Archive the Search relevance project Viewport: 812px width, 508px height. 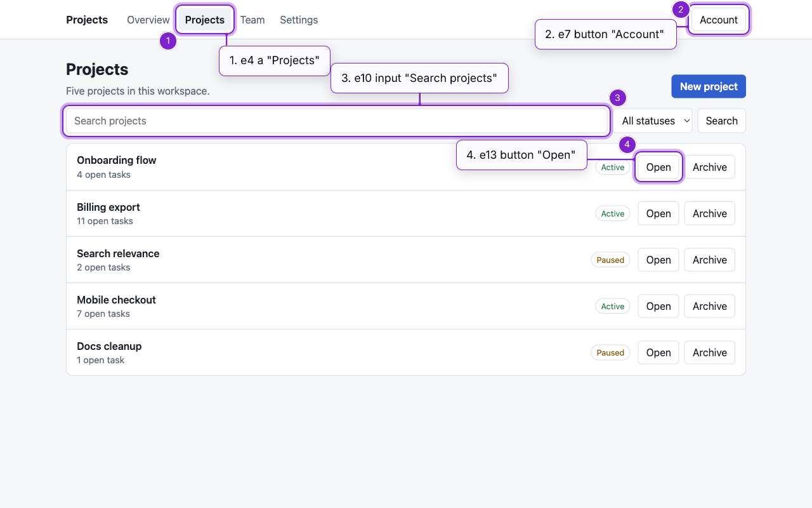(x=710, y=260)
